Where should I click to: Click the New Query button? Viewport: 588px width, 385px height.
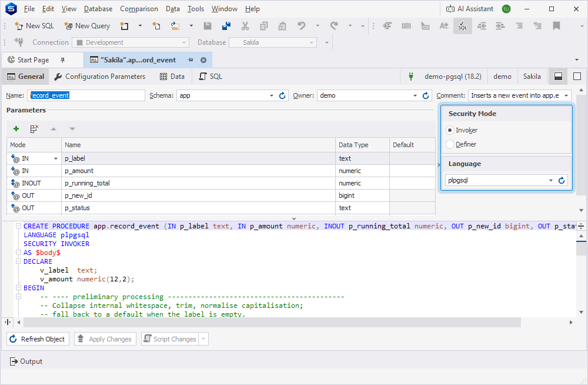87,25
